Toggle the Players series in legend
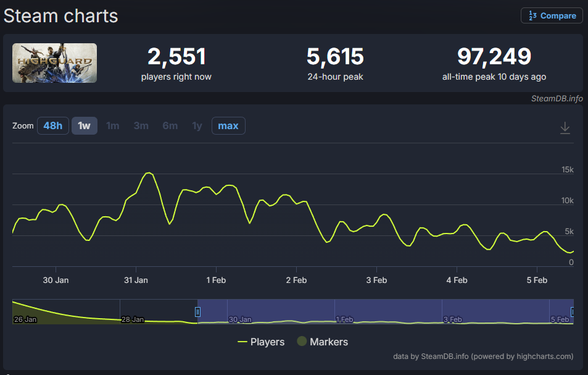588x375 pixels. click(x=261, y=342)
